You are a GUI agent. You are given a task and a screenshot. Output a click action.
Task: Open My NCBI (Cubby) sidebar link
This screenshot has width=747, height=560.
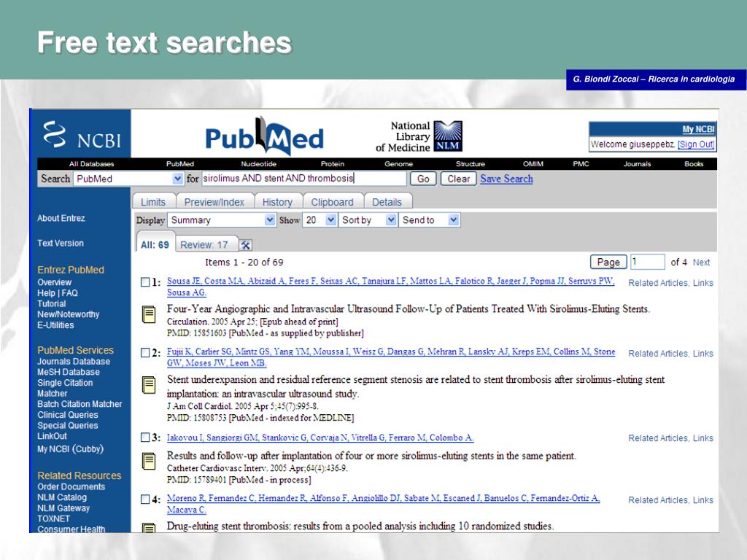tap(71, 448)
